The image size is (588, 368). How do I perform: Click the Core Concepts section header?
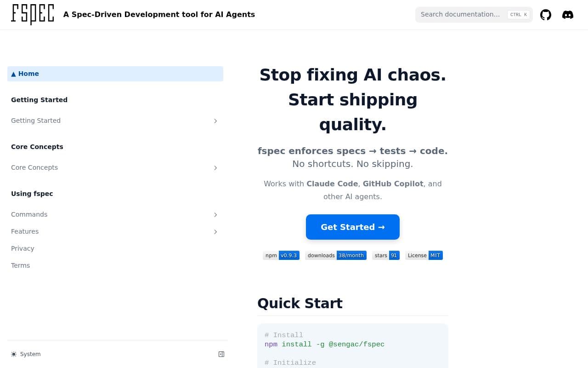37,147
